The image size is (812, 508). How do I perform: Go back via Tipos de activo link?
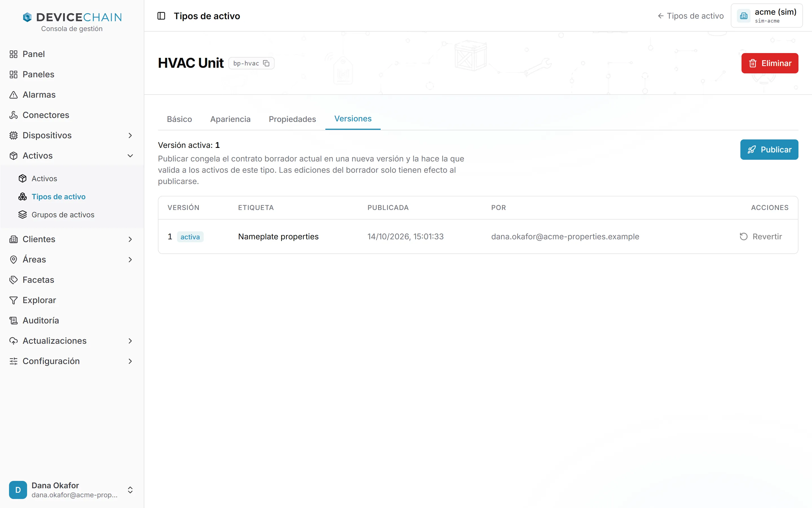tap(690, 16)
